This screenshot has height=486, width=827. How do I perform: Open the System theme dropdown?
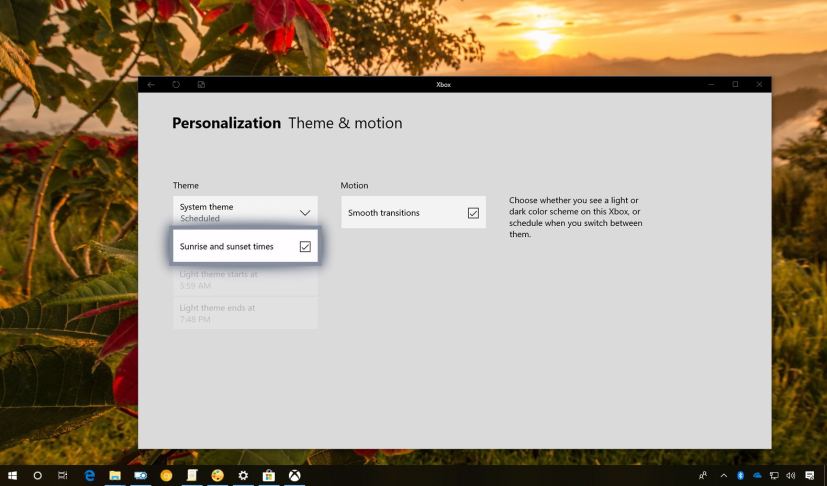(x=245, y=212)
